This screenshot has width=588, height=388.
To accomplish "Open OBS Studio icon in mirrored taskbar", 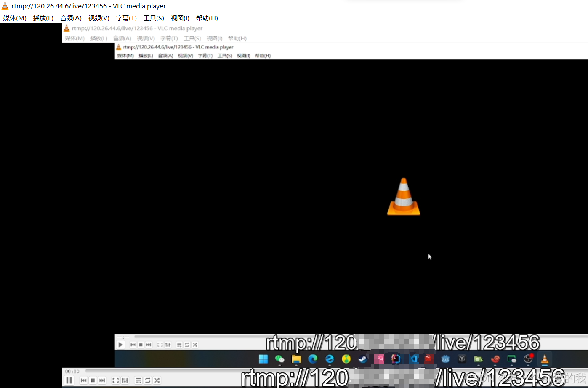I will [x=528, y=359].
